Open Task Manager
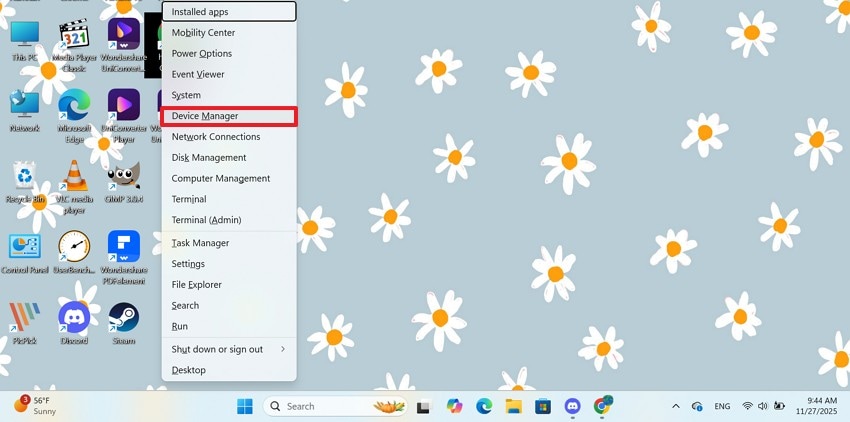850x422 pixels. pos(229,243)
